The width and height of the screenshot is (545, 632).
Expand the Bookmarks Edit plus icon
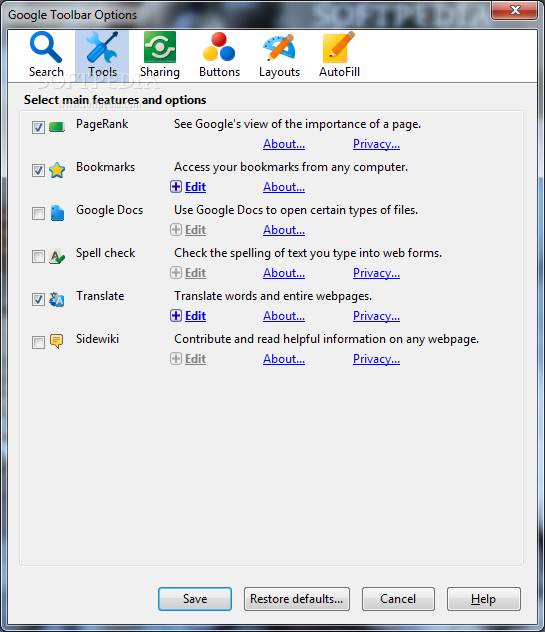coord(176,187)
